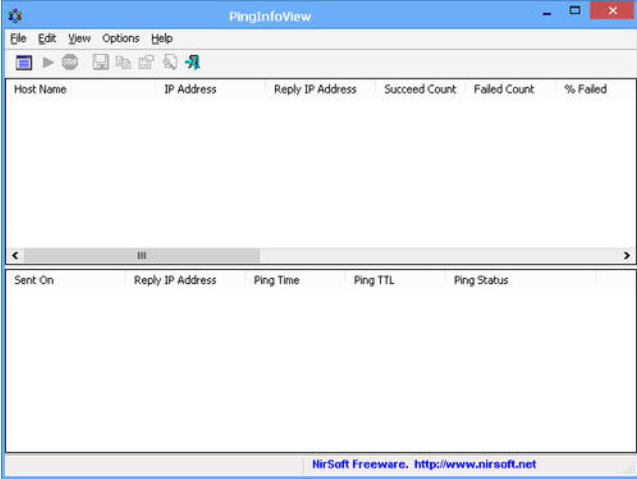Open the http://www.nirsoft.net link

[475, 464]
